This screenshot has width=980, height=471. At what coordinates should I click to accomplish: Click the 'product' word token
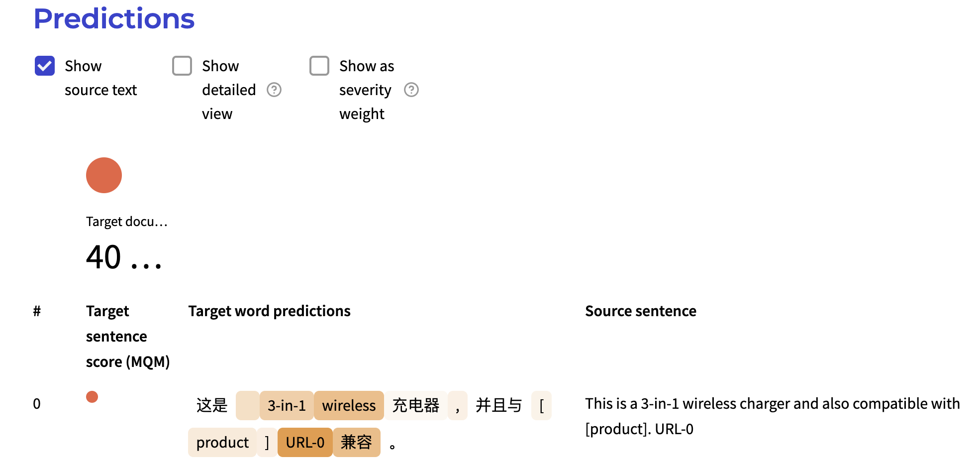point(222,442)
